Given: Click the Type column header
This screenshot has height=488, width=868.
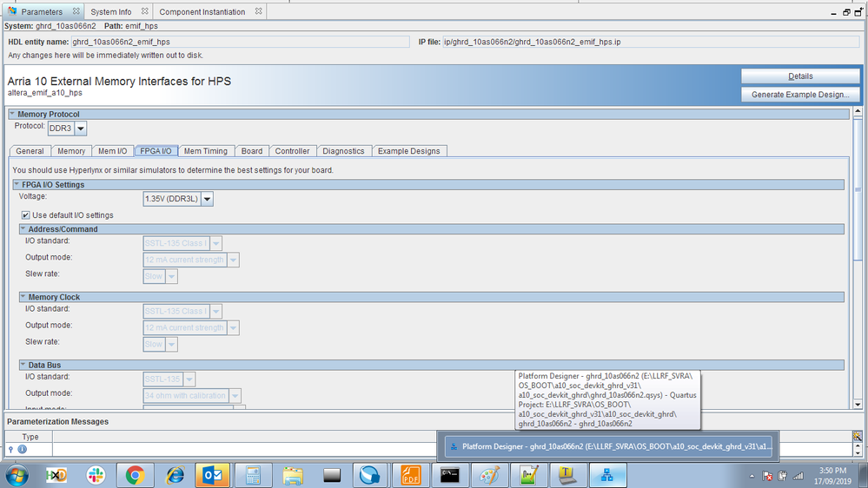Looking at the screenshot, I should (30, 437).
